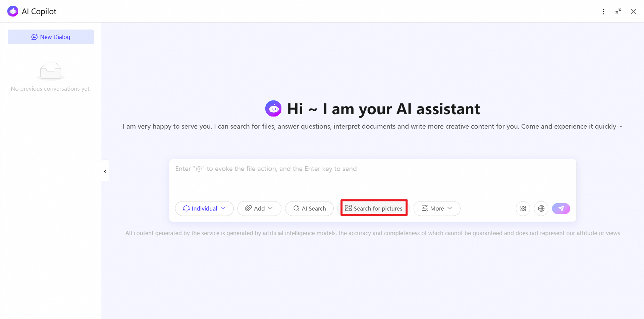
Task: Click the AI Copilot robot logo
Action: click(x=13, y=11)
